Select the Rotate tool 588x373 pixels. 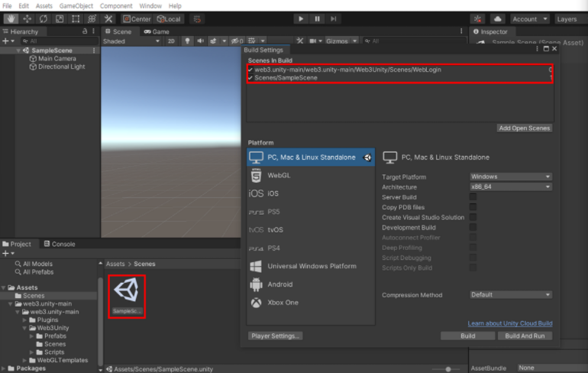(x=43, y=19)
